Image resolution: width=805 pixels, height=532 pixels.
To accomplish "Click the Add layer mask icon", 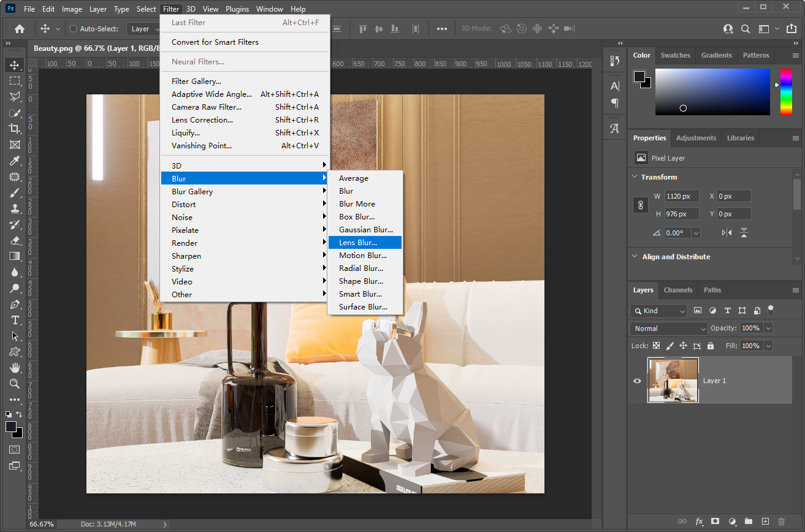I will tap(715, 522).
